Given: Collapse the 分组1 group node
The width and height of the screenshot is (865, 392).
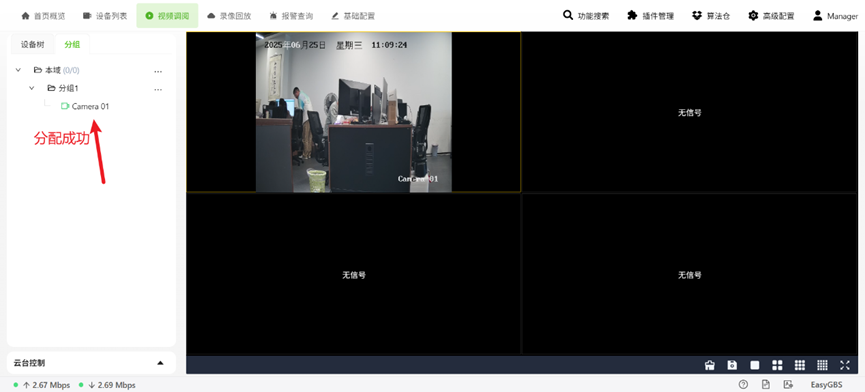Looking at the screenshot, I should pos(32,88).
